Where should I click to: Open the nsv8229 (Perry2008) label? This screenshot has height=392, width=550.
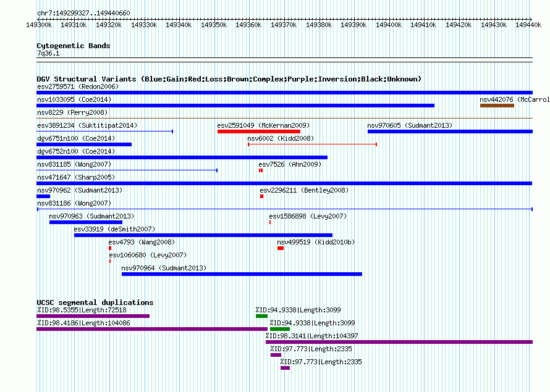(72, 112)
